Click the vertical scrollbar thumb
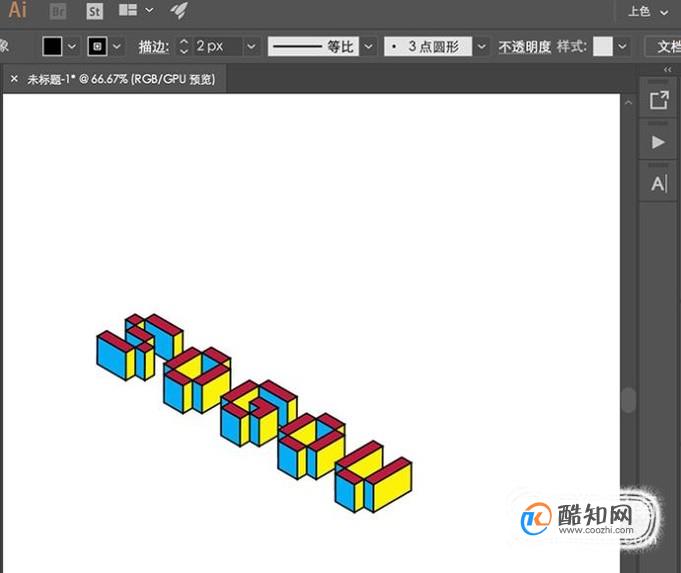The image size is (681, 573). click(x=628, y=400)
